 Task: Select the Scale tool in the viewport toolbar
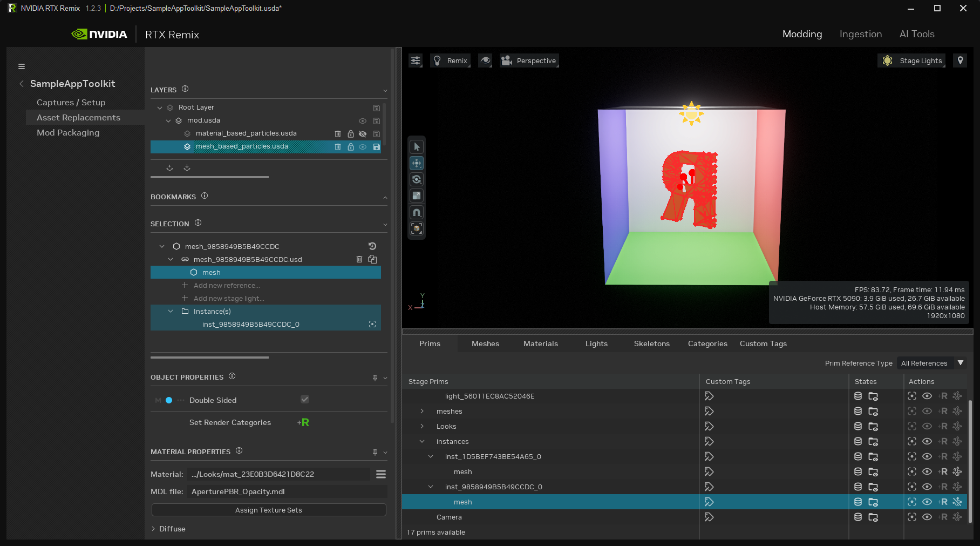416,195
